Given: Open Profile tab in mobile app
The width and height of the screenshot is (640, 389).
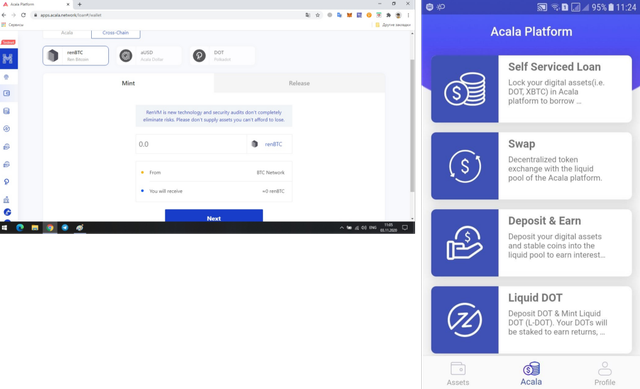Looking at the screenshot, I should (x=604, y=373).
